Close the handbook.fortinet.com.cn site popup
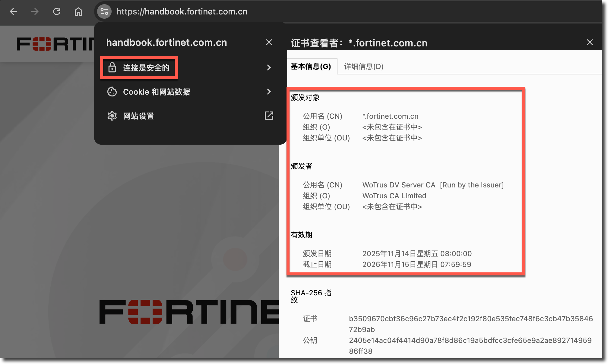This screenshot has width=608, height=364. tap(269, 42)
